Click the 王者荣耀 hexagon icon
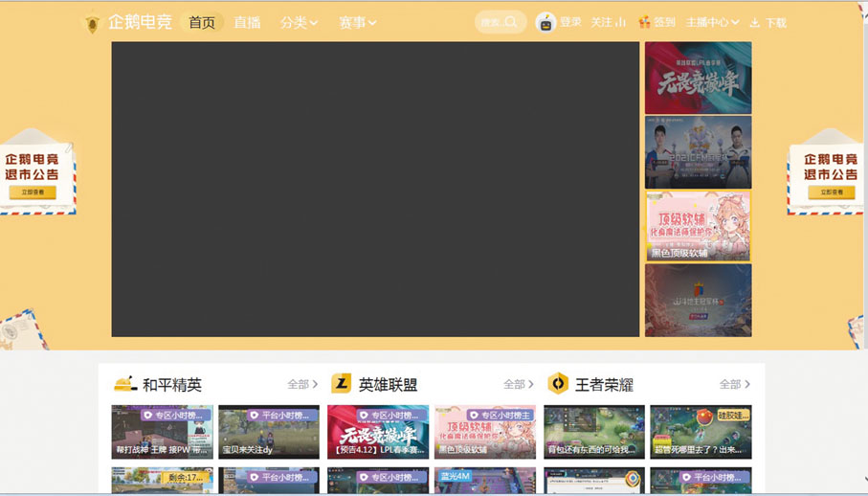Viewport: 868px width, 496px height. point(557,383)
